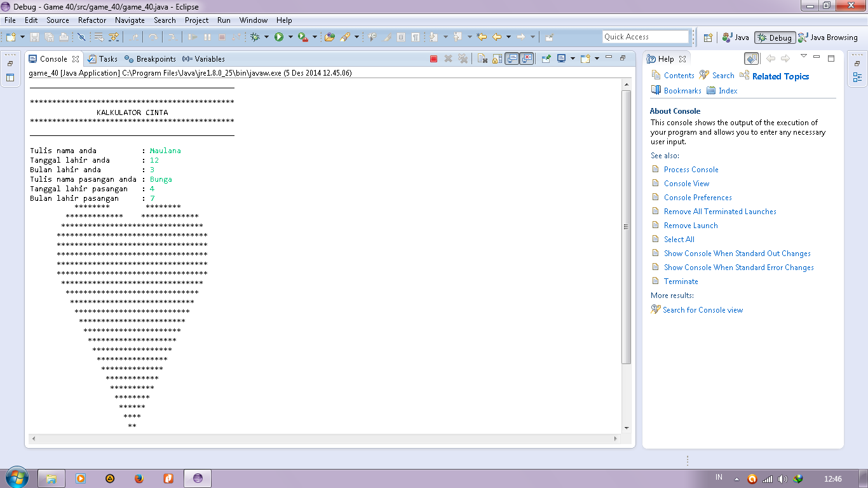
Task: Save all open editors
Action: pos(50,36)
